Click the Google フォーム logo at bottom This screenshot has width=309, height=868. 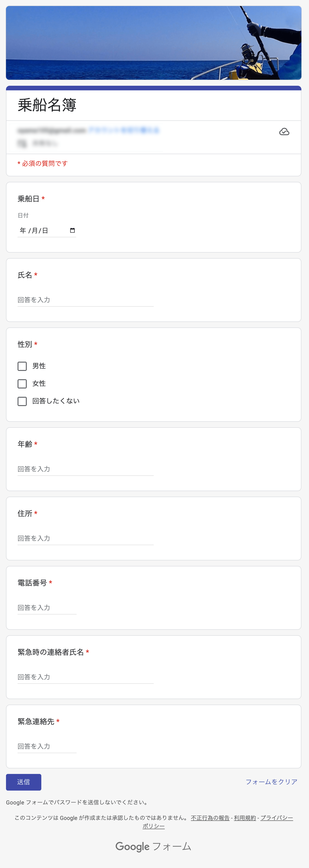coord(153,847)
